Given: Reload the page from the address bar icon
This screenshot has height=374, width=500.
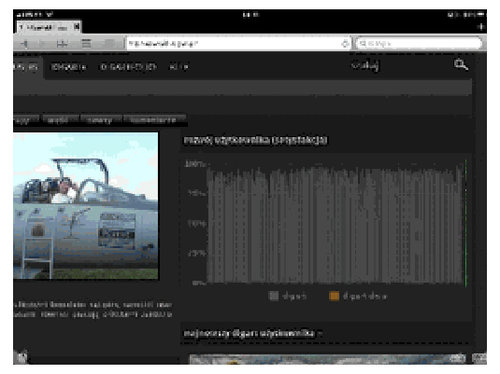Looking at the screenshot, I should pyautogui.click(x=345, y=44).
